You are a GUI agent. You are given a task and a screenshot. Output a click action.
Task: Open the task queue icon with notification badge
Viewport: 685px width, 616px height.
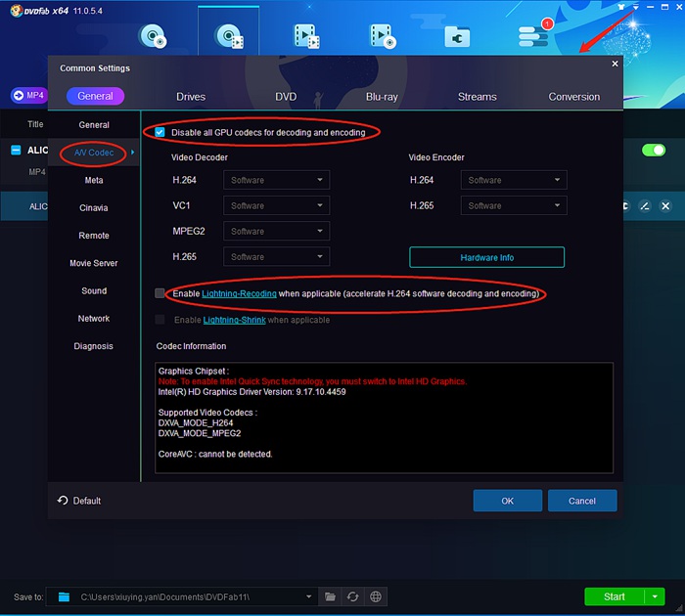[x=533, y=35]
